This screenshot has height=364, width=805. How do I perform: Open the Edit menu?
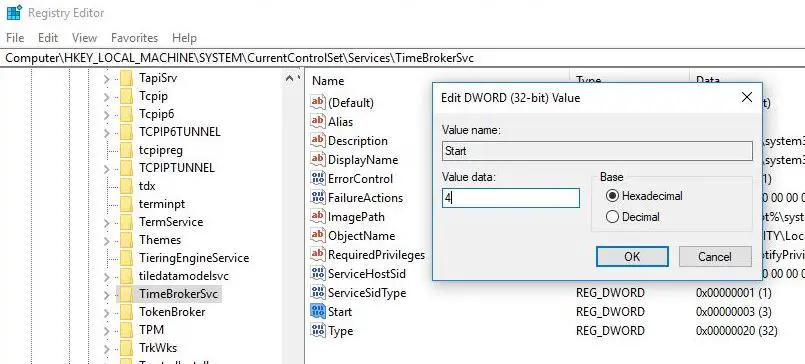pos(48,37)
